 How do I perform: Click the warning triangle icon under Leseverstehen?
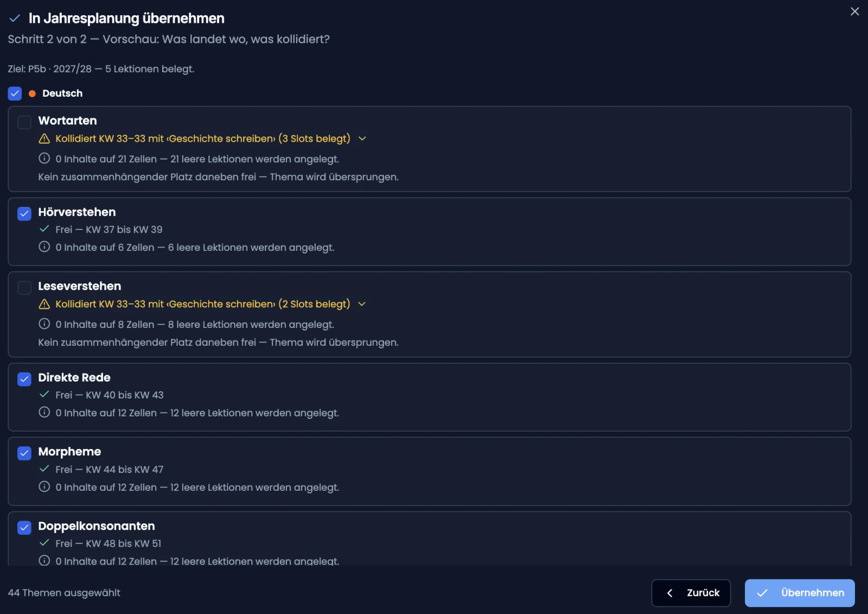(x=44, y=305)
